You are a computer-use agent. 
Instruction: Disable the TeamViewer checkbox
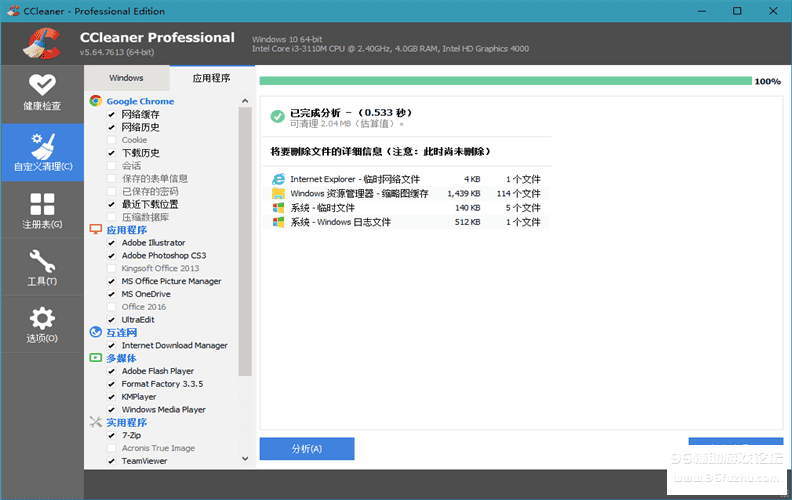click(x=112, y=461)
